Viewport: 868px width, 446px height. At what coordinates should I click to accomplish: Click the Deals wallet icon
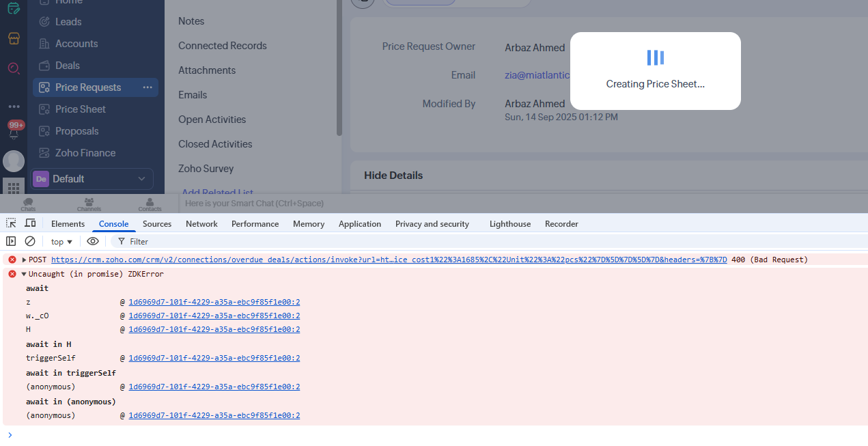[x=44, y=66]
